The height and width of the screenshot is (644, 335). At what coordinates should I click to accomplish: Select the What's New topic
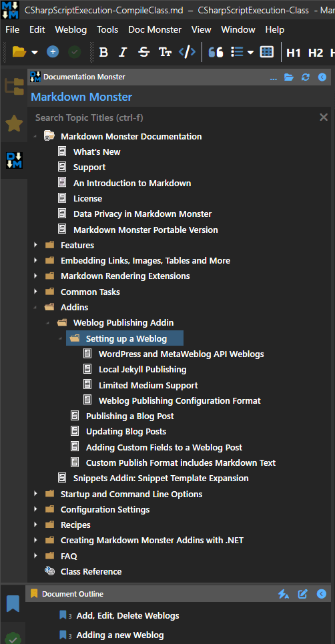(97, 152)
